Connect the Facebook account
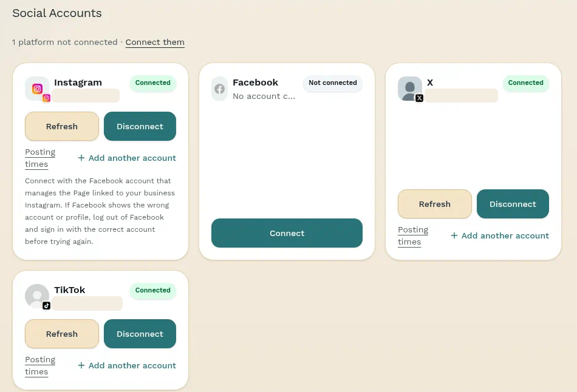This screenshot has width=577, height=392. coord(287,233)
